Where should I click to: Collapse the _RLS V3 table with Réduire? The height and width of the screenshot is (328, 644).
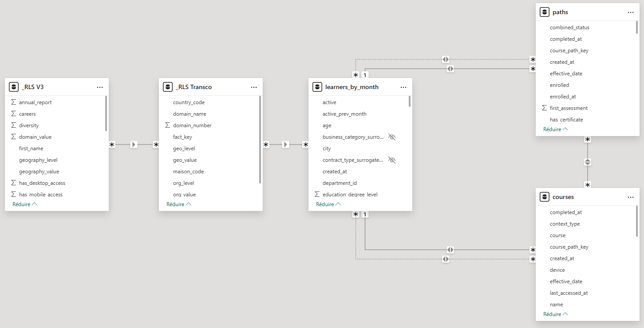pos(25,204)
